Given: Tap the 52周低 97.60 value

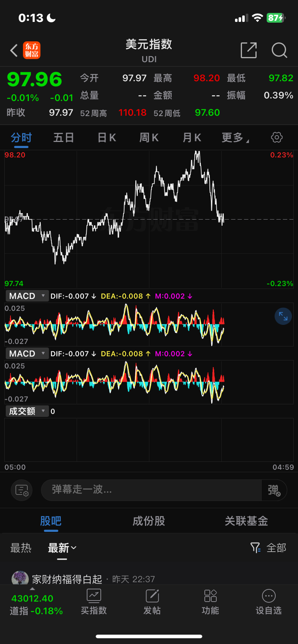Looking at the screenshot, I should coord(207,112).
